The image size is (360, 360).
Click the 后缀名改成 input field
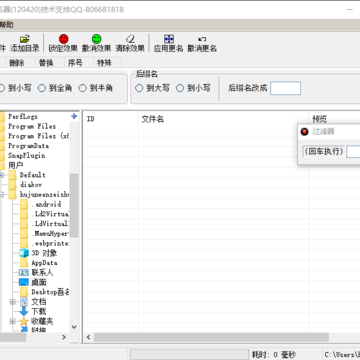click(285, 88)
